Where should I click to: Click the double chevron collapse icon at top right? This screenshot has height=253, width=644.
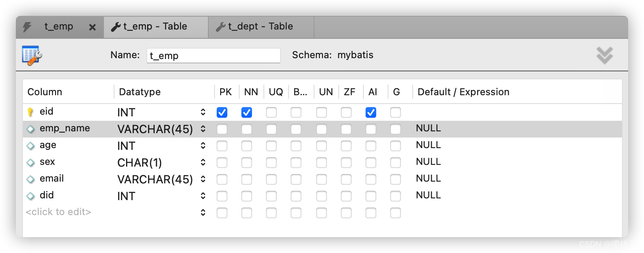coord(604,56)
